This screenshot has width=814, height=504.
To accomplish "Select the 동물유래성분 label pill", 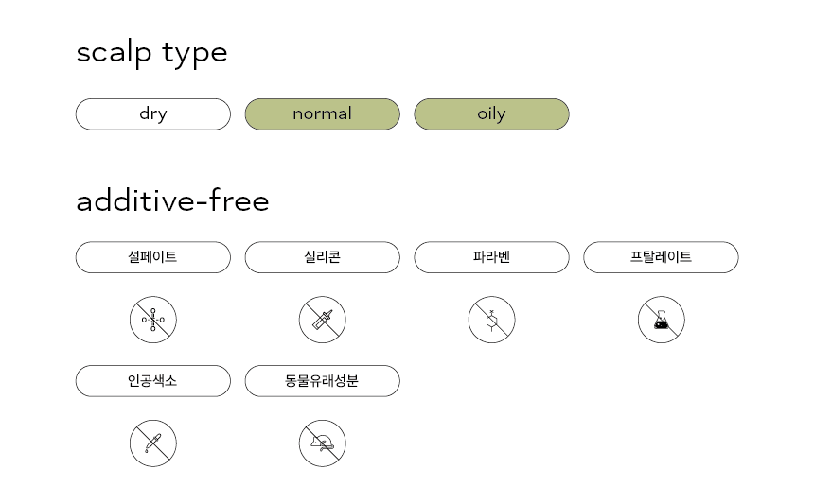I will [323, 381].
